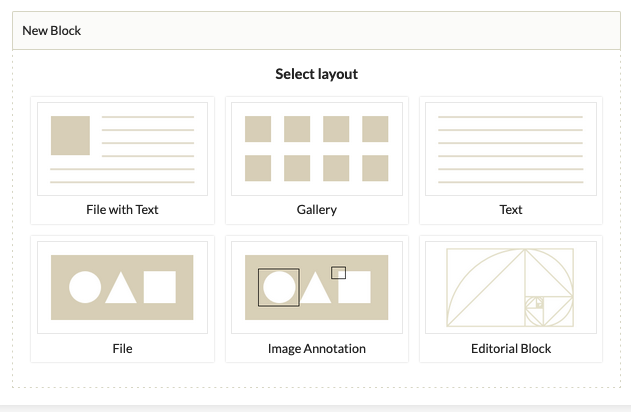Viewport: 631px width, 412px height.
Task: Click the New Block header bar
Action: click(x=316, y=31)
